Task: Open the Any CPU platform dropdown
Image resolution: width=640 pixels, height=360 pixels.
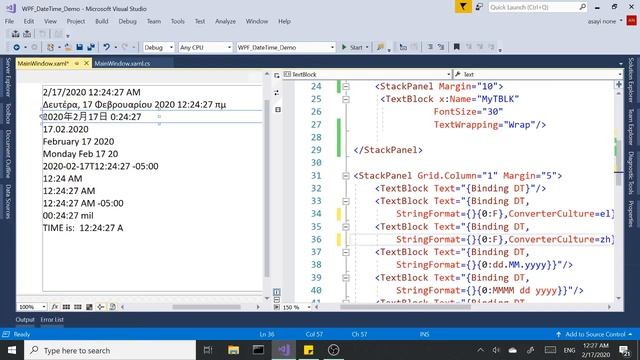Action: pyautogui.click(x=205, y=47)
